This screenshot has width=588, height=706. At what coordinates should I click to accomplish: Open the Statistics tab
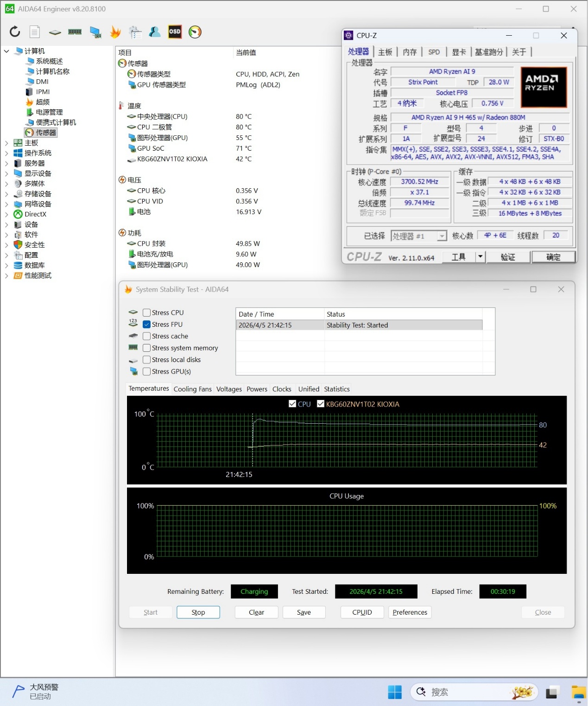pyautogui.click(x=337, y=389)
